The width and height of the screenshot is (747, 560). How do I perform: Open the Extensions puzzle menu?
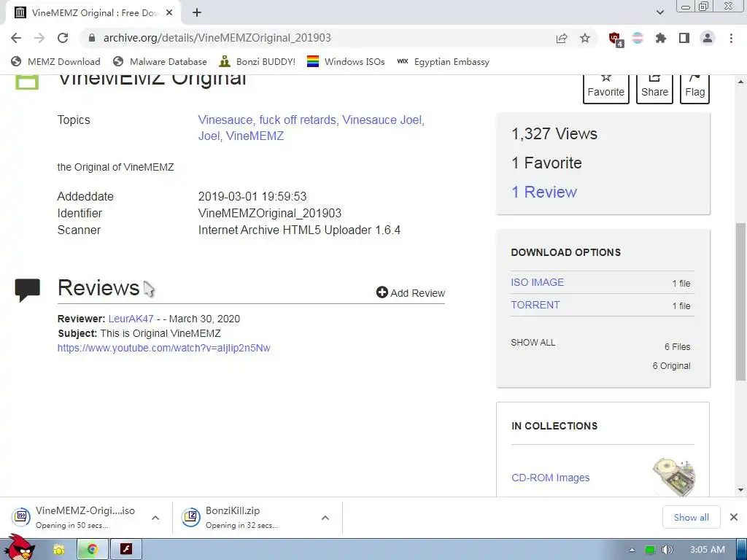[661, 38]
